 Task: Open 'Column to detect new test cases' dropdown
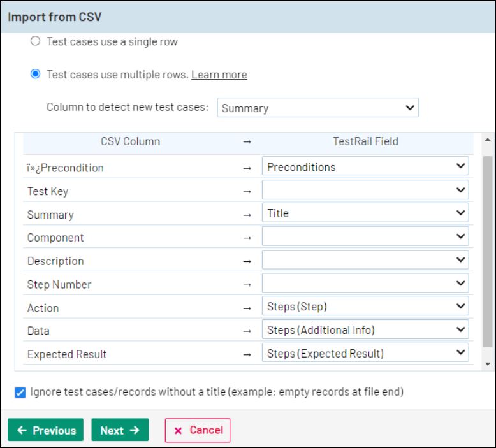click(317, 108)
